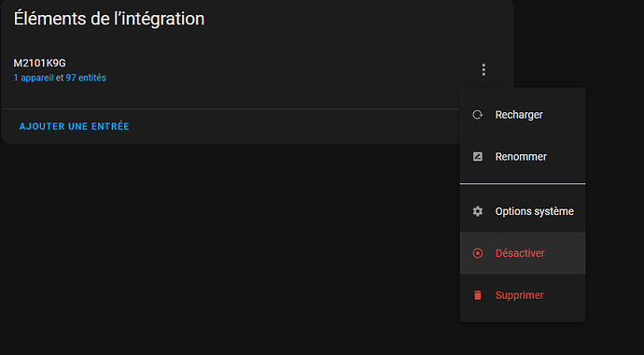Click the reload arrow icon beside Recharger

pos(477,115)
